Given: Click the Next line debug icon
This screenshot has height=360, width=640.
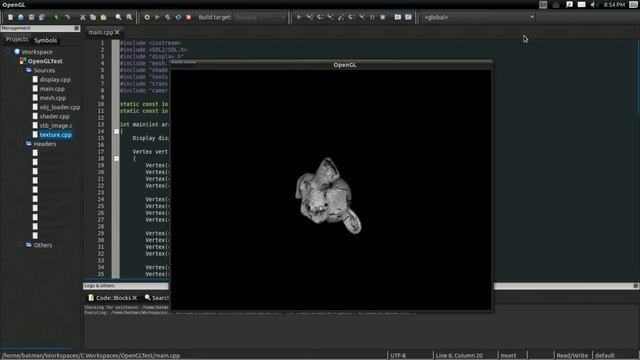Looking at the screenshot, I should click(320, 17).
